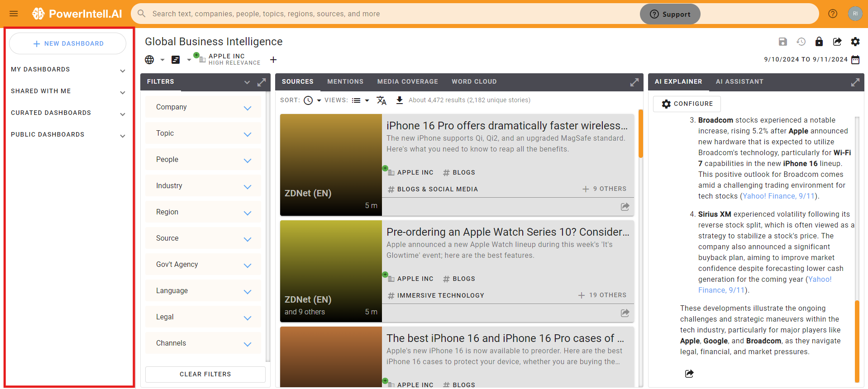
Task: Expand the Sources panel to full size
Action: [634, 82]
